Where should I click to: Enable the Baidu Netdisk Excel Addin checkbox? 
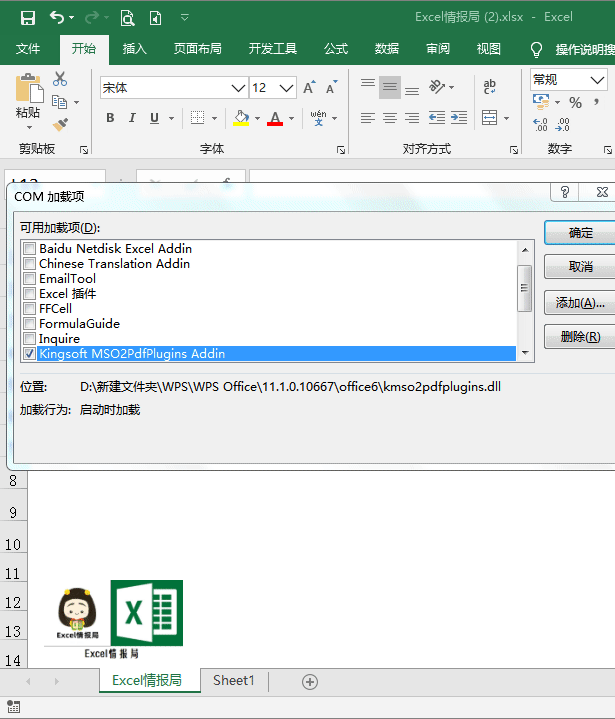(30, 249)
